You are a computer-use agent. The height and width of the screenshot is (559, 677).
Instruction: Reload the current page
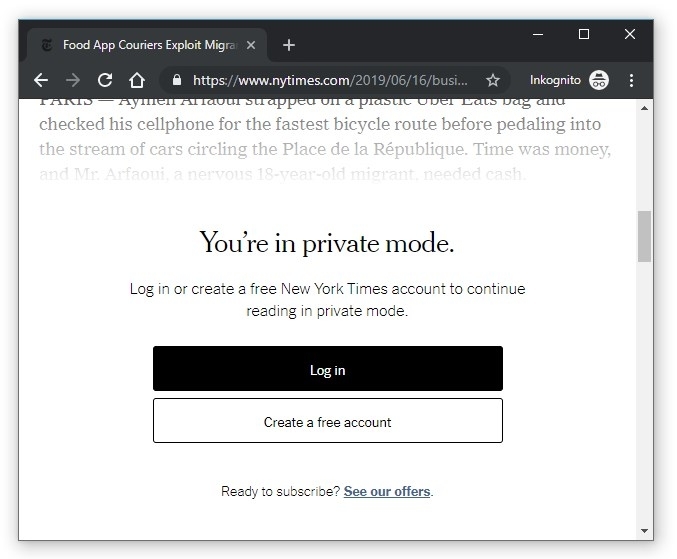point(105,80)
